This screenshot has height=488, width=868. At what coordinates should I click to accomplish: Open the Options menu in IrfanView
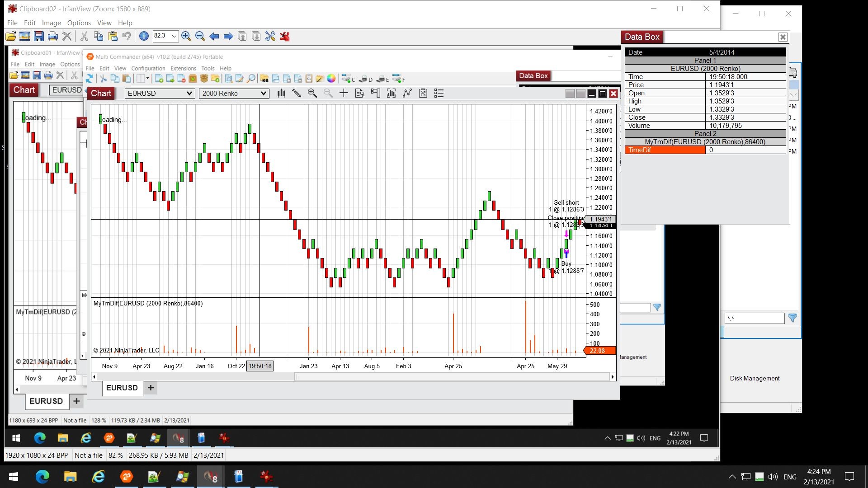pyautogui.click(x=79, y=23)
